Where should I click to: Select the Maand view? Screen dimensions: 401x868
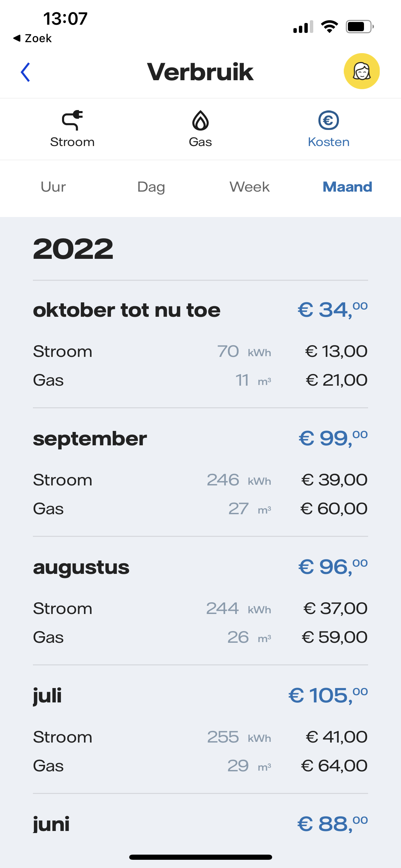[x=347, y=187]
